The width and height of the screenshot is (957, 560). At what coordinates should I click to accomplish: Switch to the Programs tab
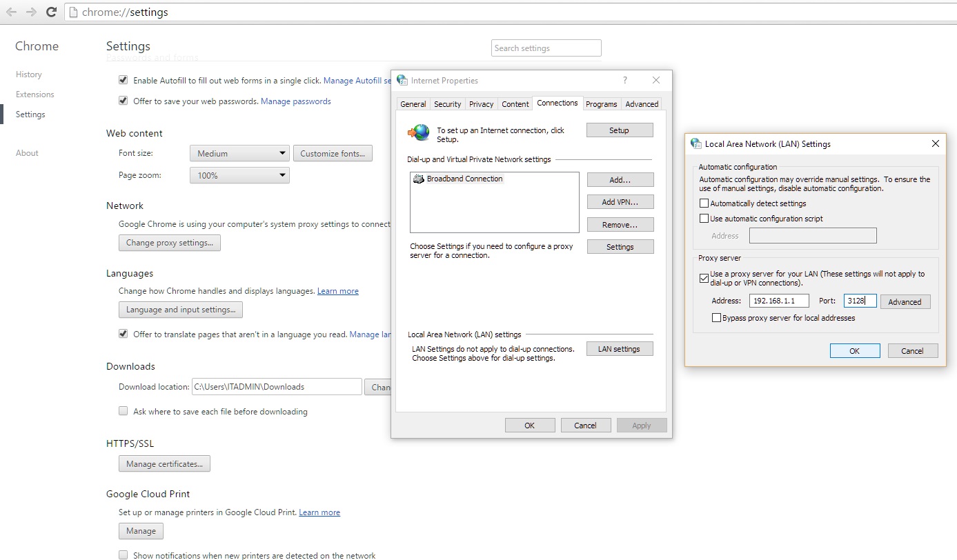coord(602,104)
